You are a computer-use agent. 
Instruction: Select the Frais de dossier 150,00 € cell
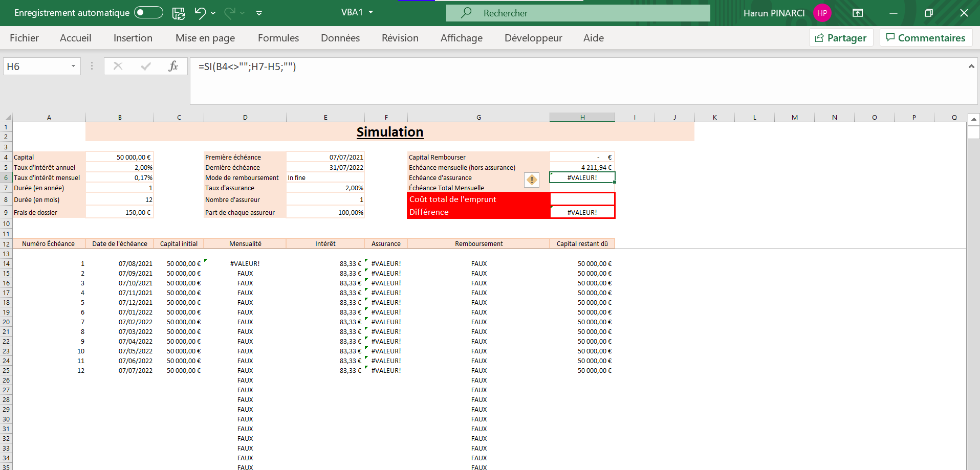pos(120,212)
